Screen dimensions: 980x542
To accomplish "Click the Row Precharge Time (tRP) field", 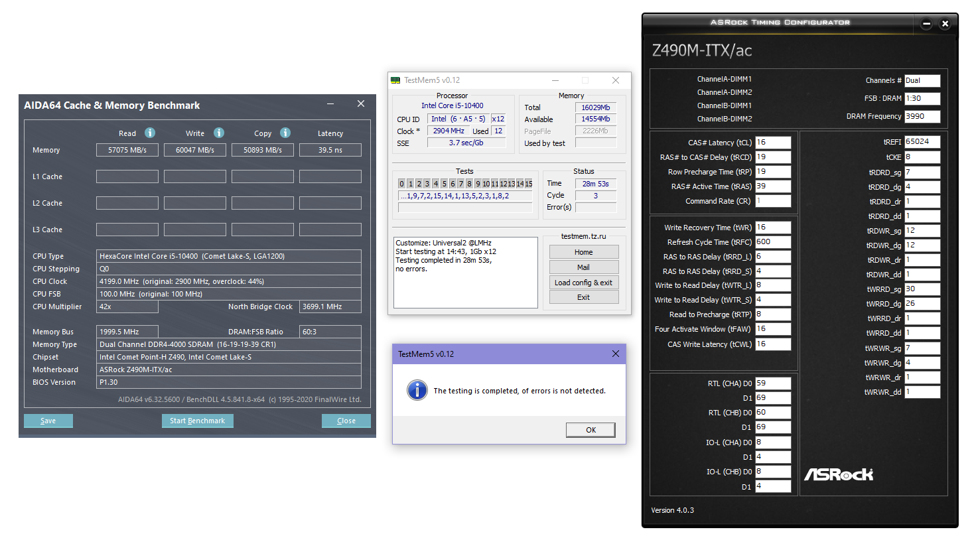I will (x=773, y=172).
